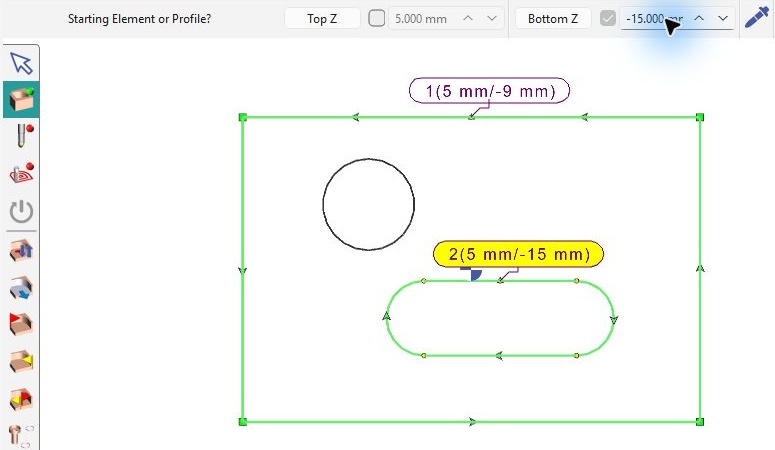This screenshot has width=775, height=450.
Task: Click the power symbol icon
Action: click(21, 211)
